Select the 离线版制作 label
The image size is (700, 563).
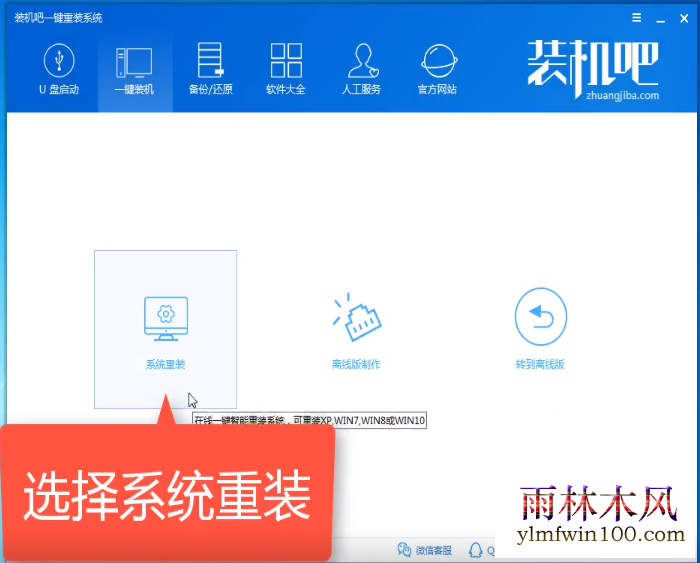point(356,364)
